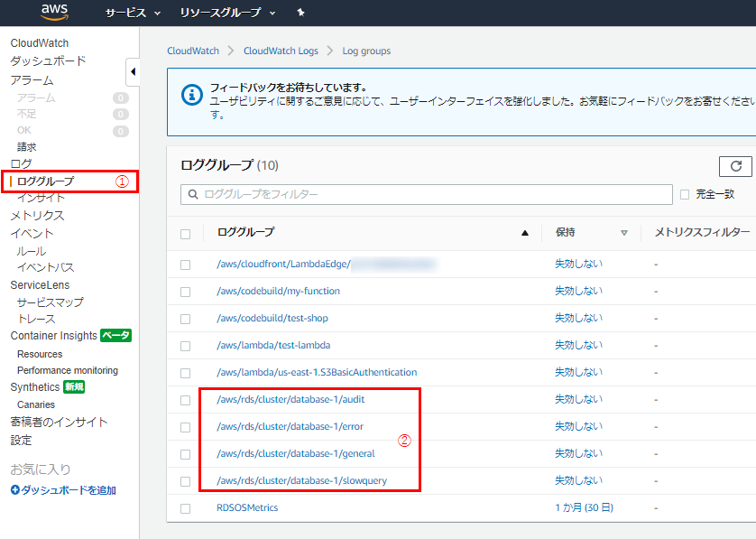Click the search magnifier in filter box
The height and width of the screenshot is (539, 756).
click(193, 194)
